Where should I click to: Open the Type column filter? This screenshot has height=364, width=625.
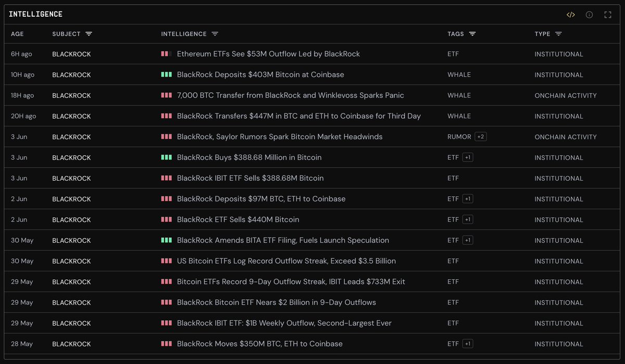click(x=558, y=34)
